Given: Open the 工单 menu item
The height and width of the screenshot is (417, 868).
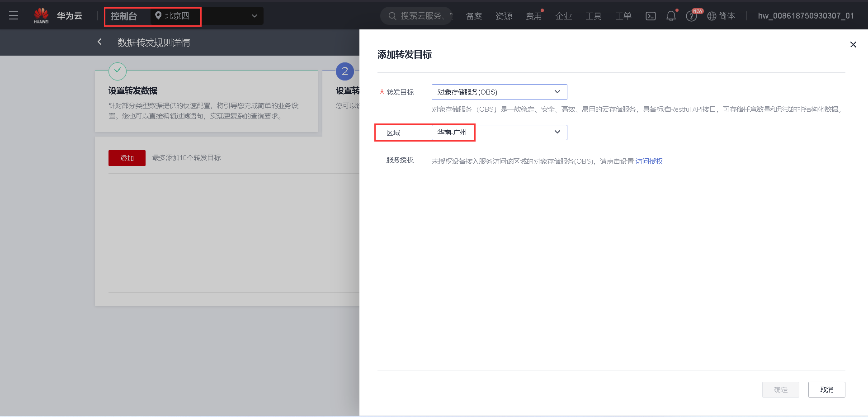Looking at the screenshot, I should click(623, 16).
